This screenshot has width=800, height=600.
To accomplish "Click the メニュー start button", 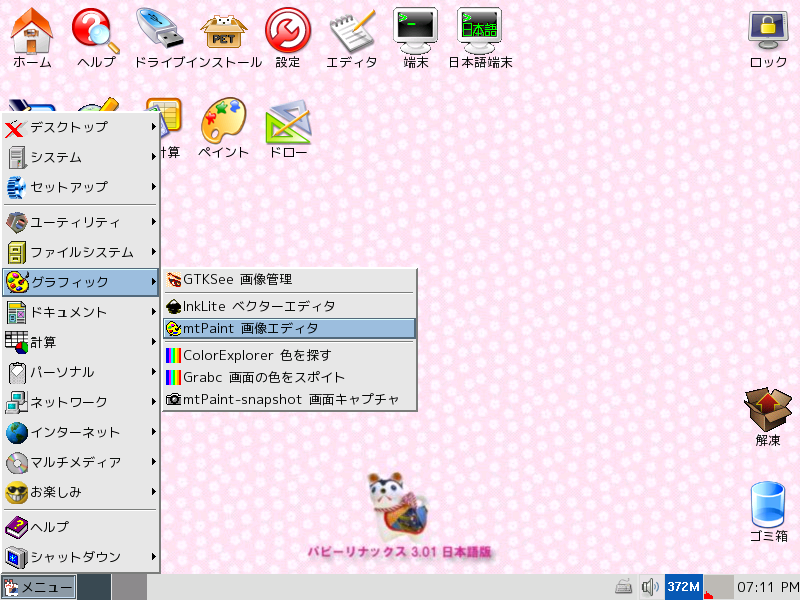I will coord(39,586).
